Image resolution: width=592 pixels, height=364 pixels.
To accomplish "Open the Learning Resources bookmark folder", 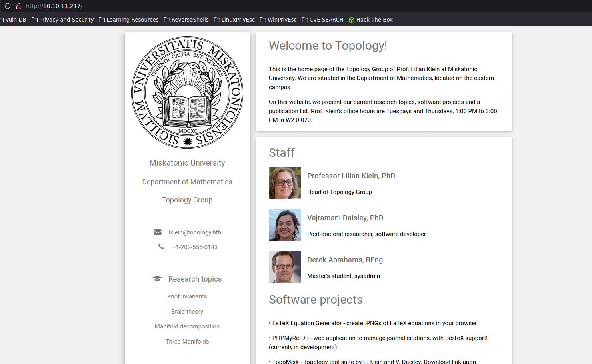I will click(129, 20).
